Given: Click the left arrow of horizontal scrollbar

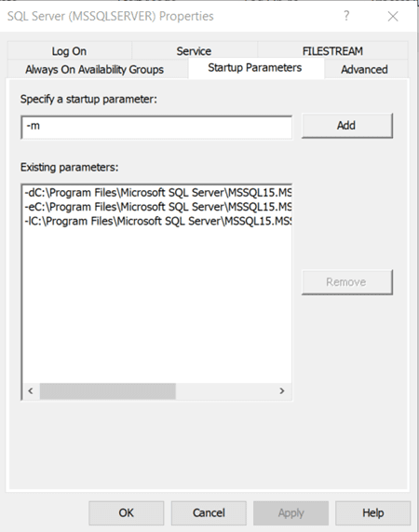Looking at the screenshot, I should [x=31, y=391].
